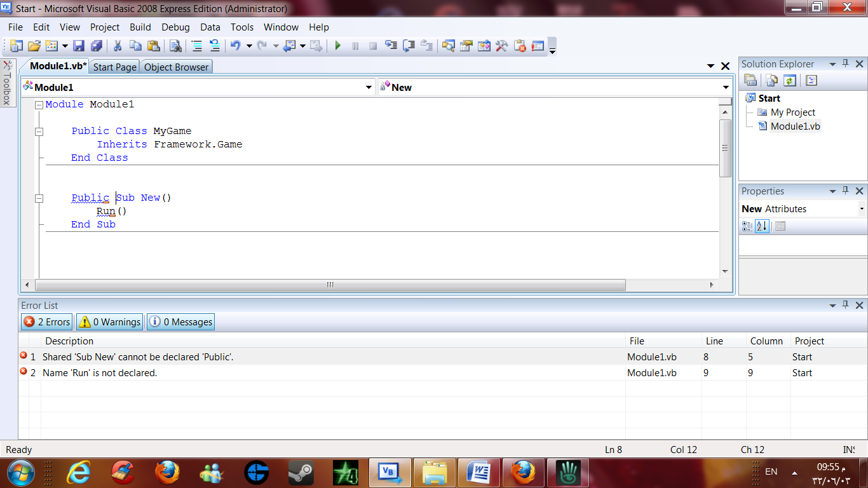Click the Find in Files icon
The width and height of the screenshot is (868, 488).
(175, 46)
